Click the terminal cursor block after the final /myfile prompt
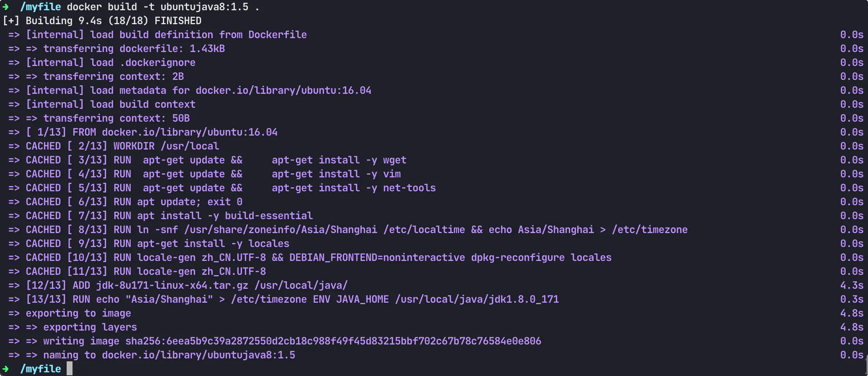Viewport: 868px width, 376px height. (x=70, y=369)
